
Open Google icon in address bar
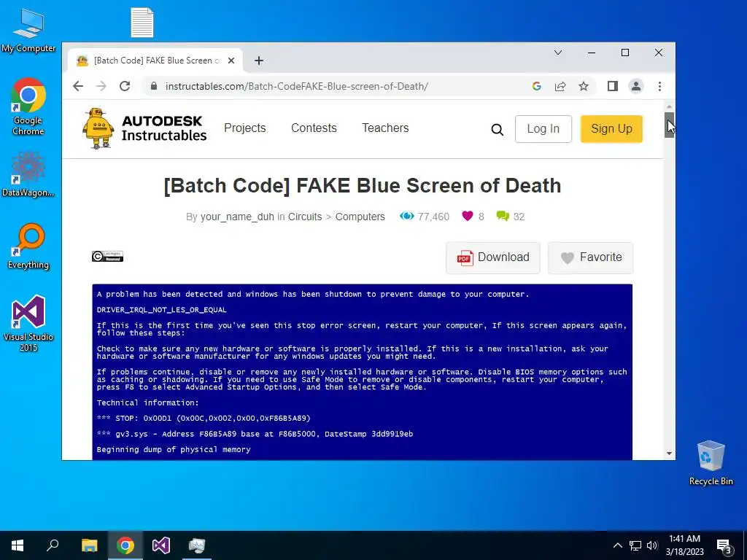537,86
